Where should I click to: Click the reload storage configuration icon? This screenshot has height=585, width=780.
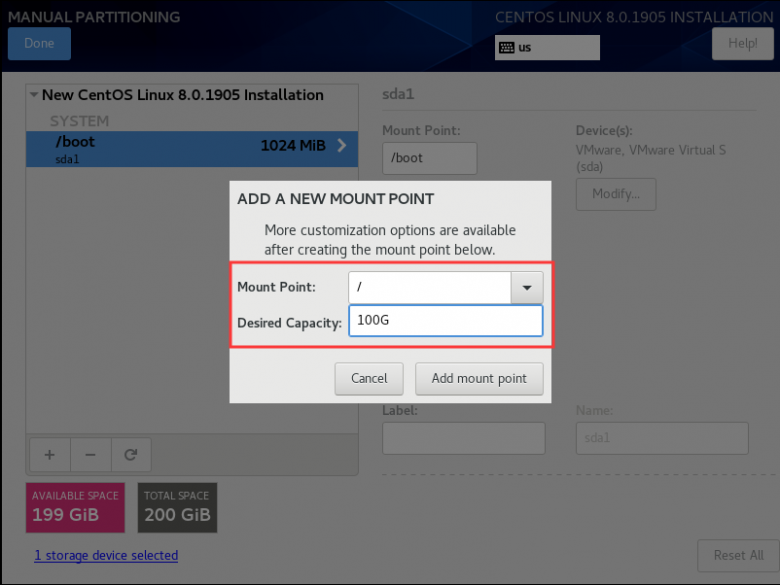pos(131,455)
